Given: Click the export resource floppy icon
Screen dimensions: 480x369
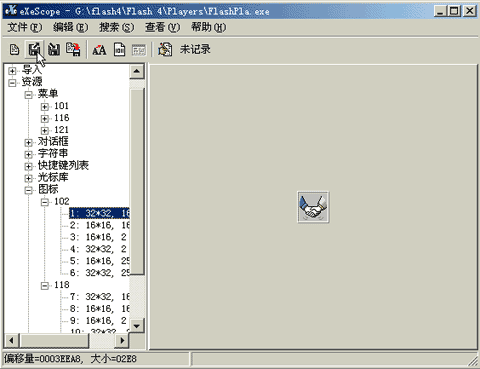Looking at the screenshot, I should coord(34,50).
